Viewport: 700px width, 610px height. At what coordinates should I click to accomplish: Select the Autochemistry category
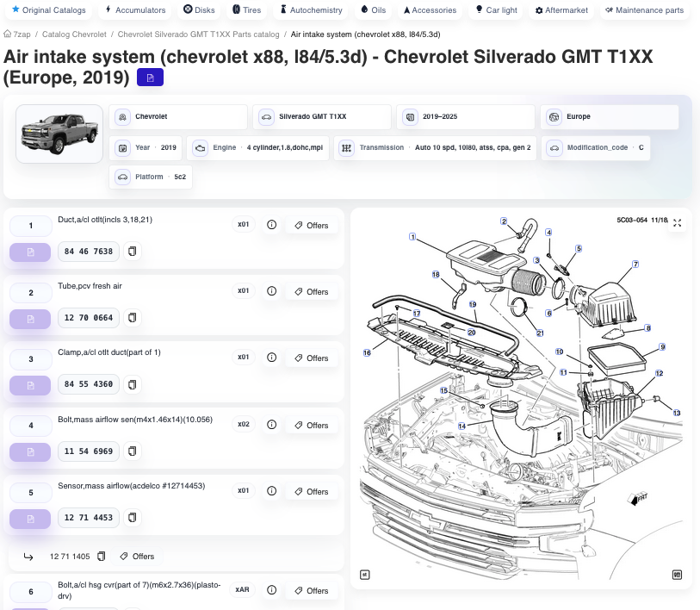click(311, 9)
